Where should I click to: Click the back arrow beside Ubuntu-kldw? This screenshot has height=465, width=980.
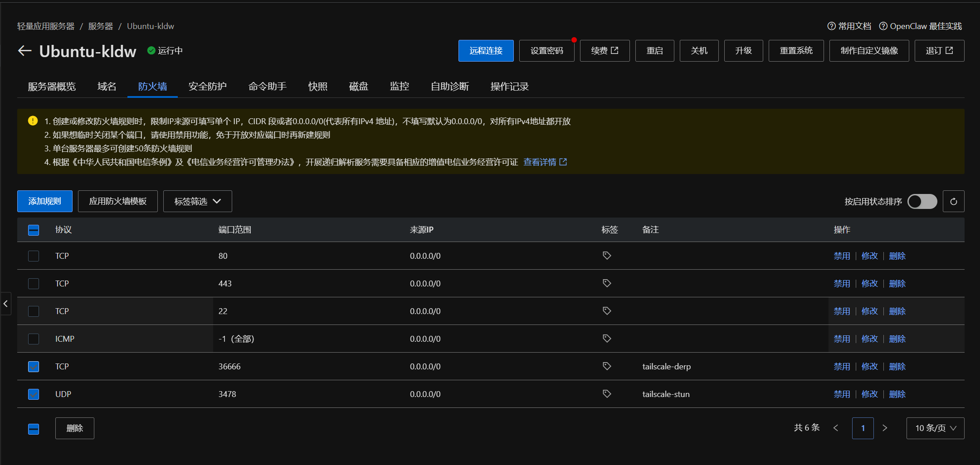(24, 51)
